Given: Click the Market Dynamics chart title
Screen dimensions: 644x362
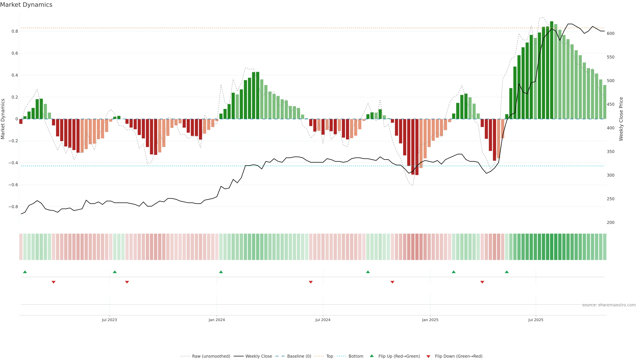Looking at the screenshot, I should (26, 5).
